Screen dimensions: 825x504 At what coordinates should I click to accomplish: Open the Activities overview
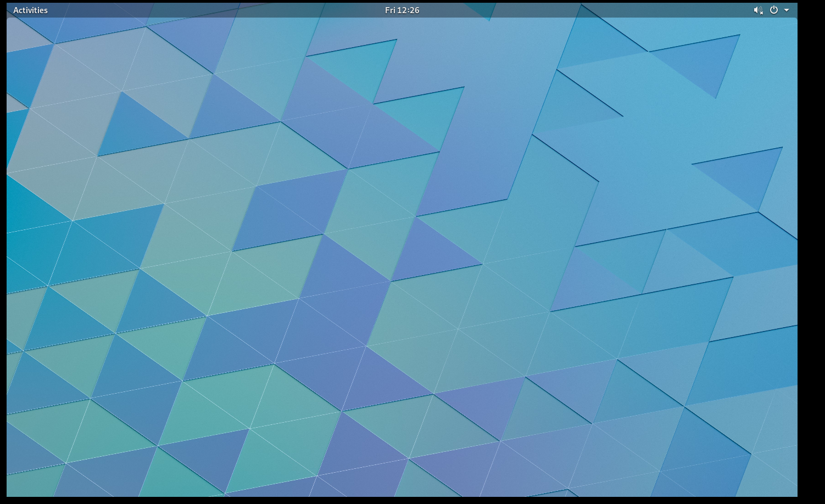point(30,10)
